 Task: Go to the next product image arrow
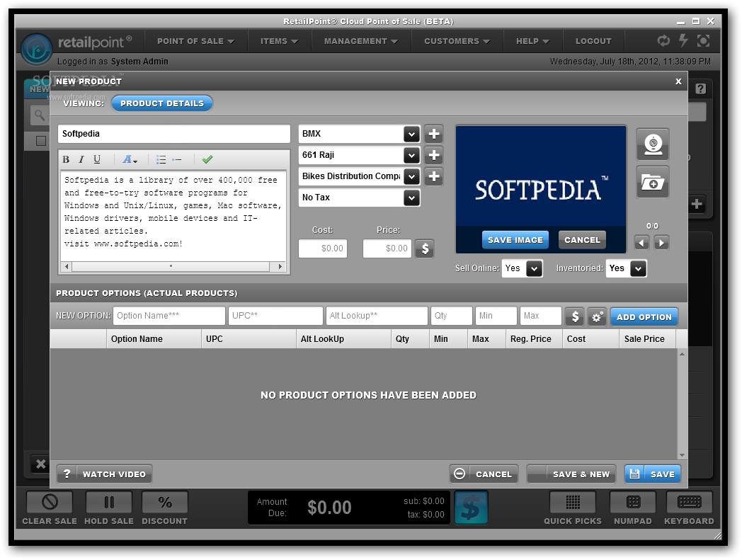(x=661, y=243)
